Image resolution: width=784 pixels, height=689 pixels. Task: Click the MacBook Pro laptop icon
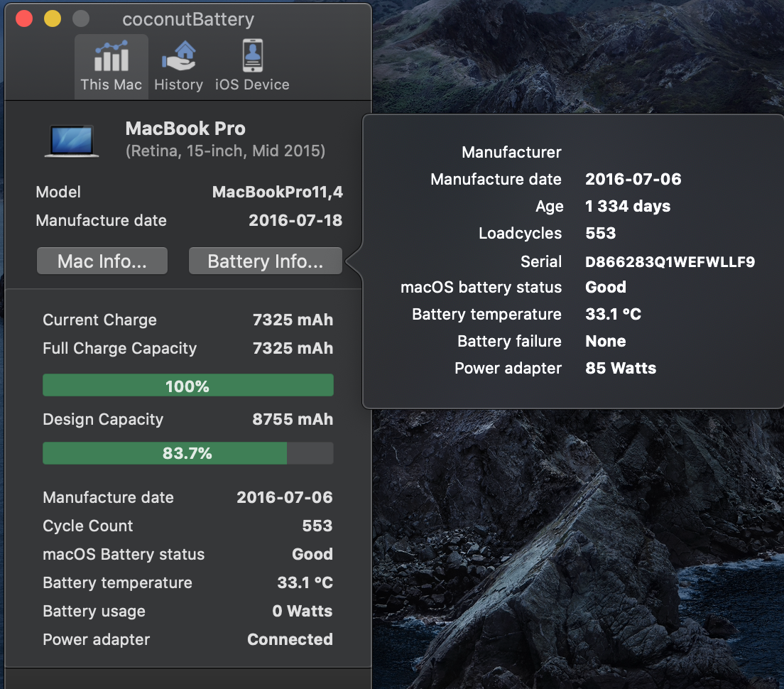tap(72, 141)
